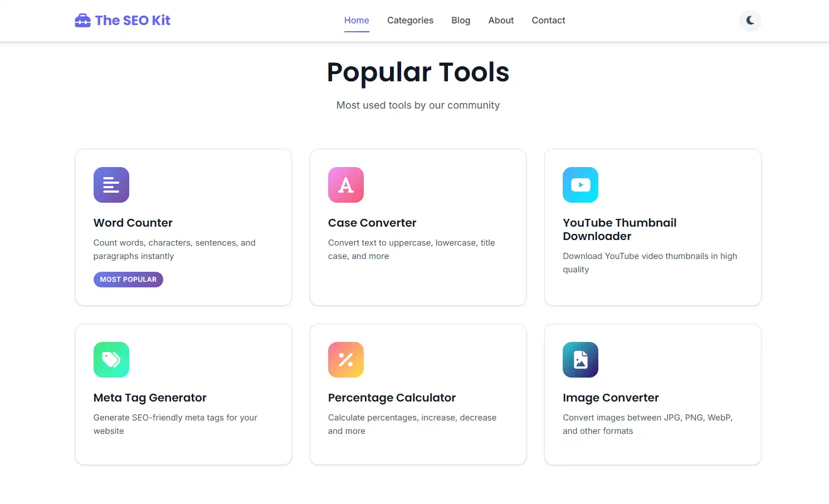Select the Case Converter letter A icon
The image size is (829, 504).
pyautogui.click(x=345, y=184)
